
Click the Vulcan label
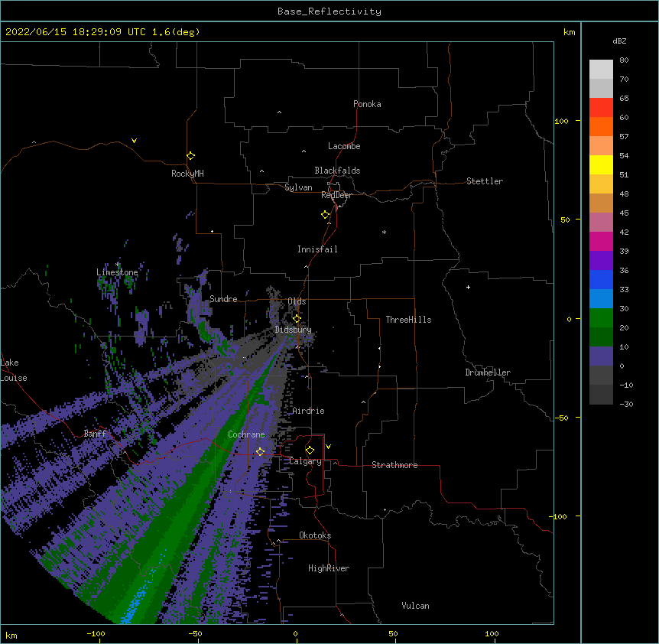pos(415,606)
